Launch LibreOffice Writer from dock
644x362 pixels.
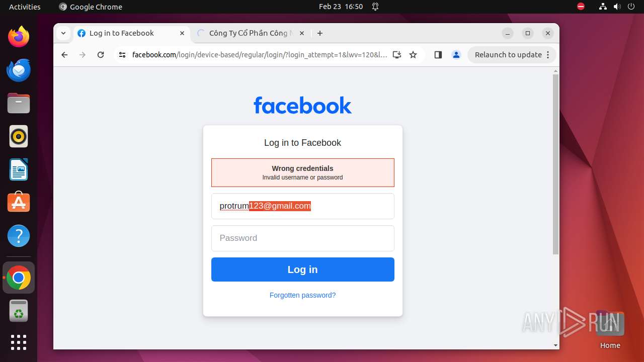(x=19, y=169)
